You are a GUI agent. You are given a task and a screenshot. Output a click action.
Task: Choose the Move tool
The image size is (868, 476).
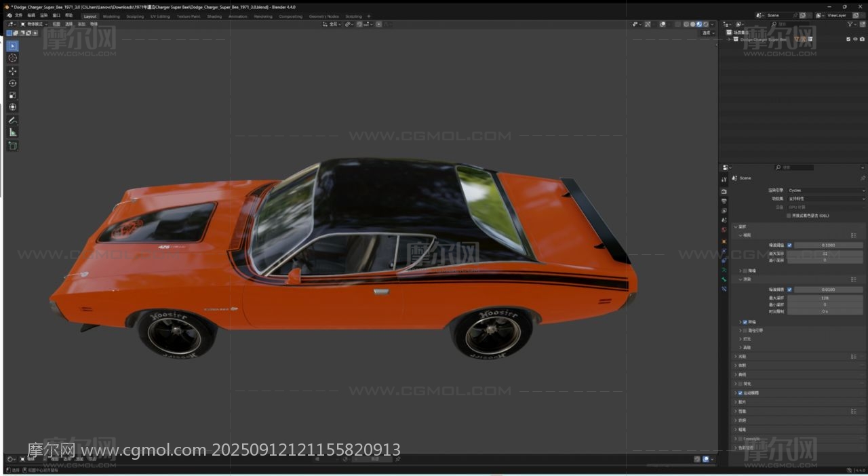point(12,71)
